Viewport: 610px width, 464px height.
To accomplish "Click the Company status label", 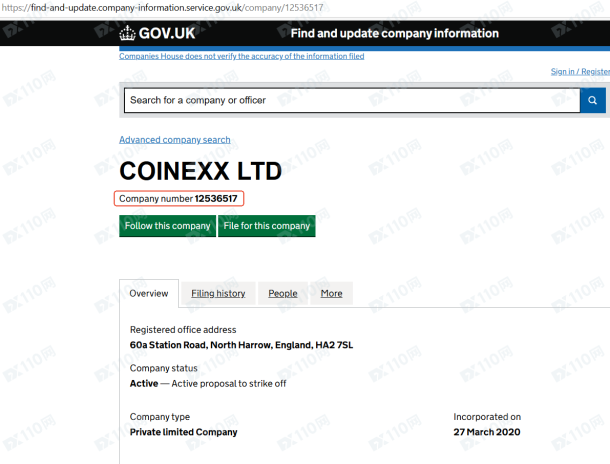I will [163, 368].
